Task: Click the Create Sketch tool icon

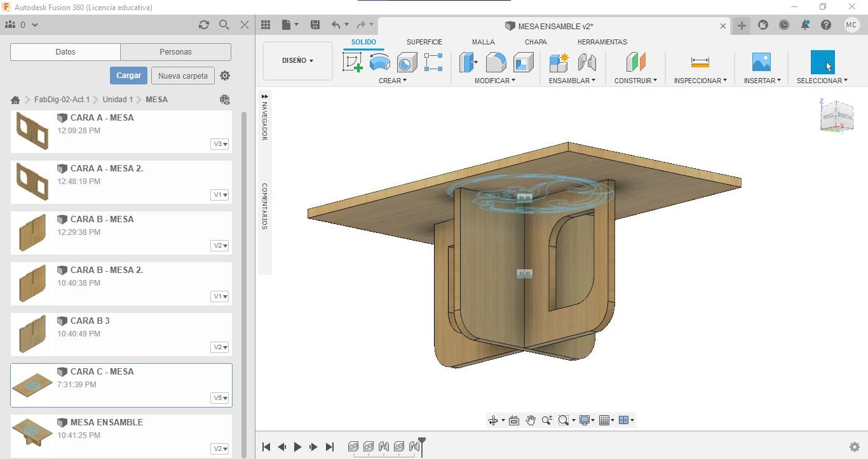Action: 352,62
